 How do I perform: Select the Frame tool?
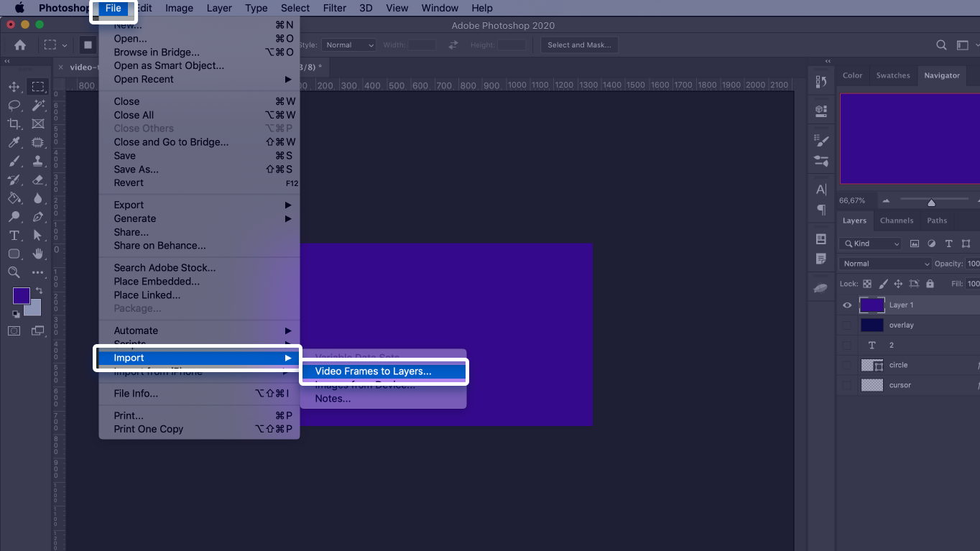(37, 124)
